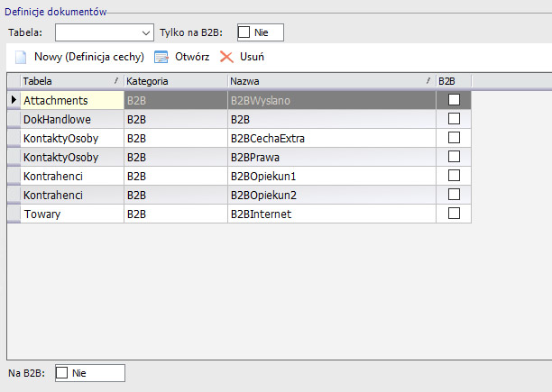The height and width of the screenshot is (392, 552).
Task: Select the Towary row cell
Action: 65,214
